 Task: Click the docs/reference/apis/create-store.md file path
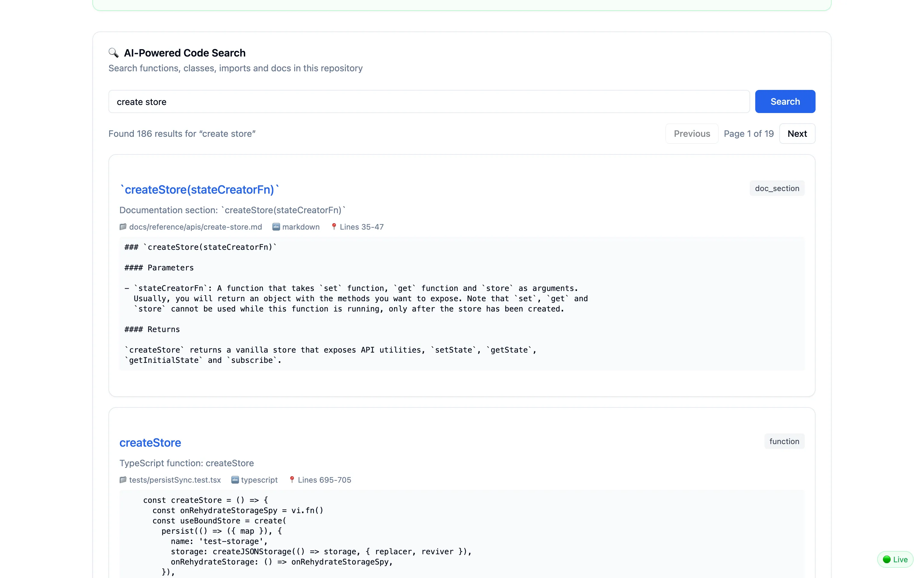(x=195, y=227)
